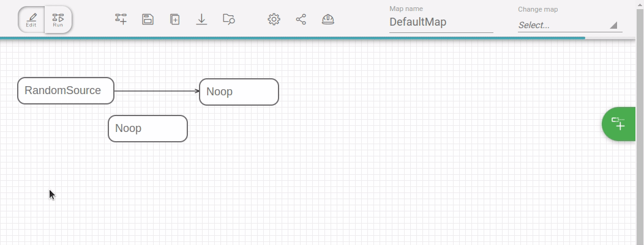644x245 pixels.
Task: Switch to Edit mode
Action: (31, 20)
